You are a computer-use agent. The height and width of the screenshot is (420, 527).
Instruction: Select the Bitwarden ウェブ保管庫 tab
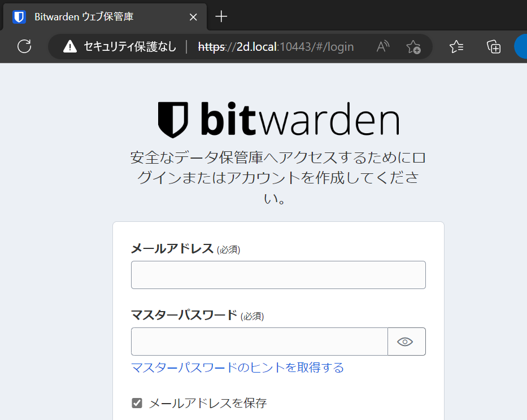(85, 16)
